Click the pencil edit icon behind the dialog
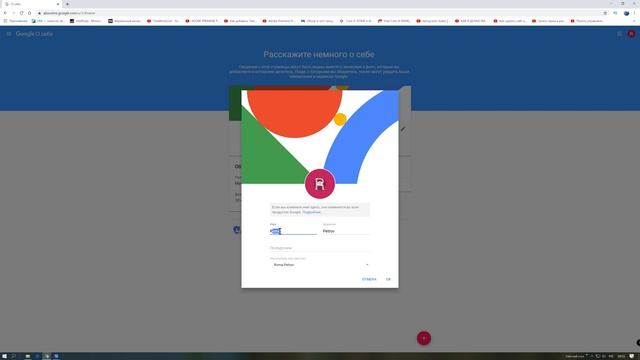This screenshot has width=640, height=360. [x=403, y=129]
